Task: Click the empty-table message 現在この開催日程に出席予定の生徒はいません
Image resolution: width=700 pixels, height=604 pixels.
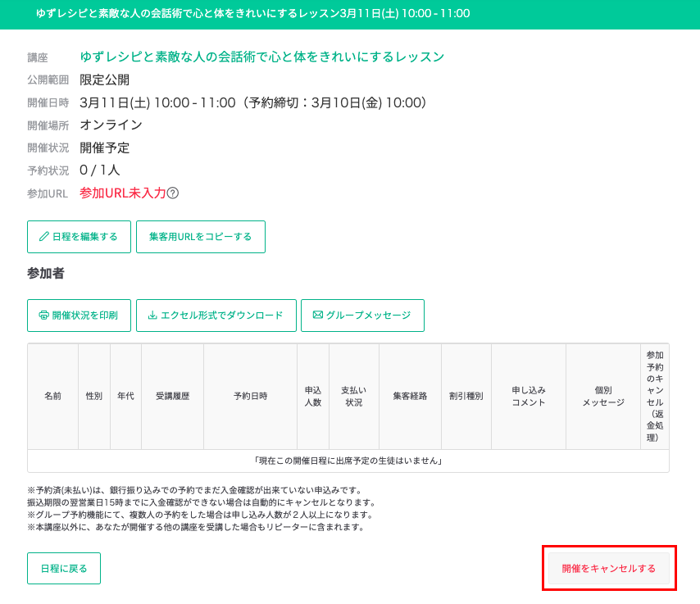Action: (x=348, y=461)
